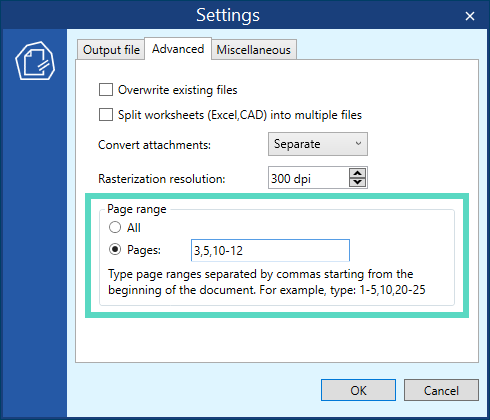Increase rasterization resolution with up arrow
Screen dimensions: 490x420
(358, 173)
